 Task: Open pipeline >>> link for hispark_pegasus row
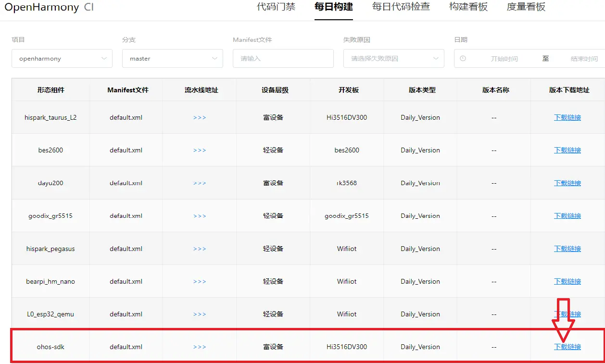[x=200, y=249]
